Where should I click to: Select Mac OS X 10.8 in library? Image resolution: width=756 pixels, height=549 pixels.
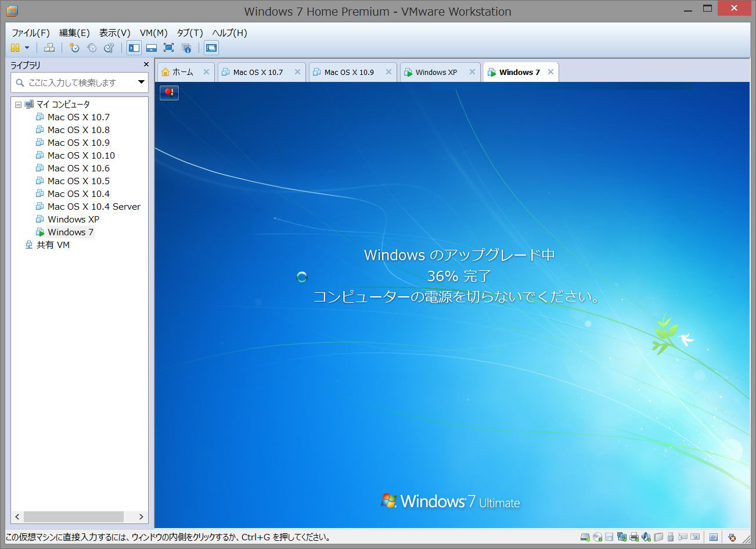click(78, 130)
